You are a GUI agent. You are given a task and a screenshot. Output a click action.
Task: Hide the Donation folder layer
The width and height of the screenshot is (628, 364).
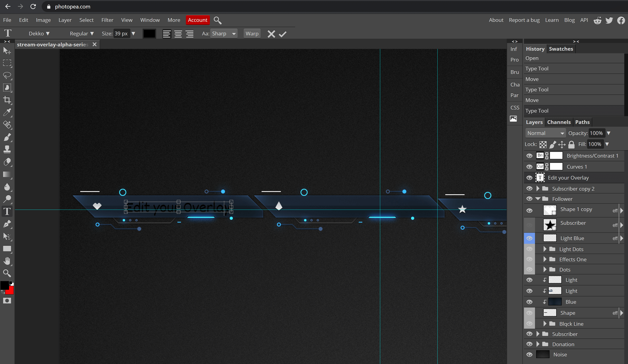click(x=529, y=344)
